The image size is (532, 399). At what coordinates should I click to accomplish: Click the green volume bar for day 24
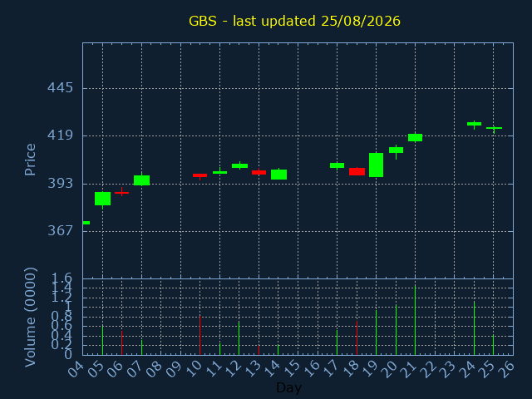(475, 328)
